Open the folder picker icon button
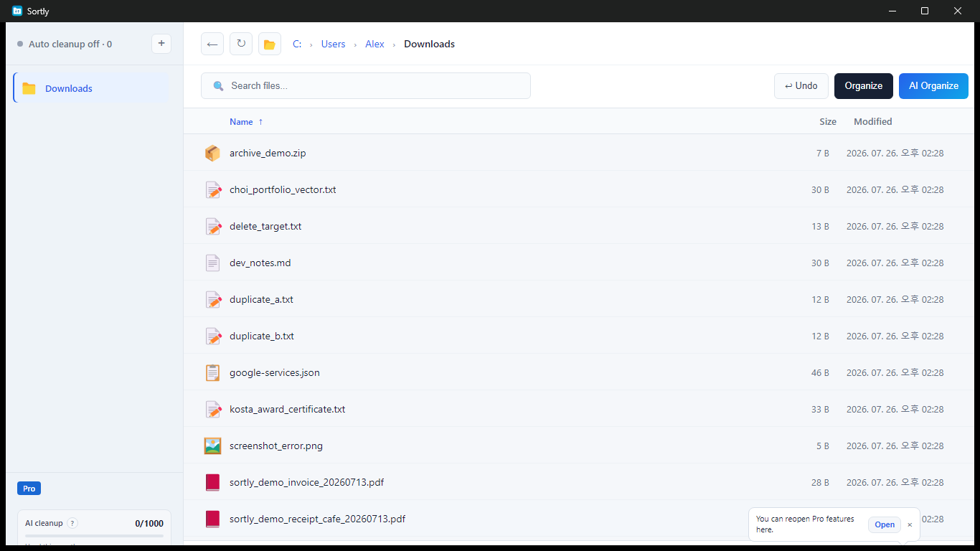This screenshot has height=551, width=980. pyautogui.click(x=270, y=44)
